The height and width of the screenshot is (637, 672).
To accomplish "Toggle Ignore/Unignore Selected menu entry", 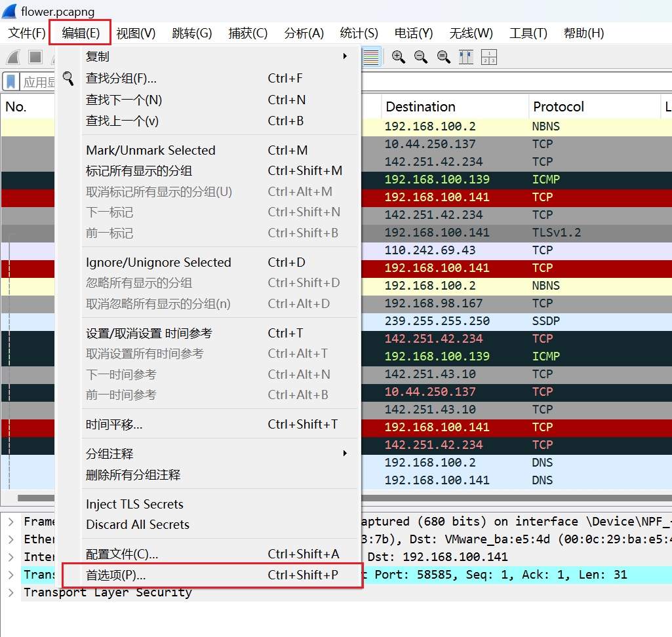I will pos(159,262).
